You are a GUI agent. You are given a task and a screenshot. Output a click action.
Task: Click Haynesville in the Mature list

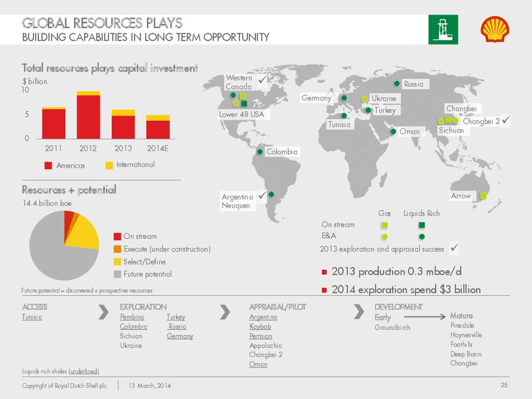point(466,335)
